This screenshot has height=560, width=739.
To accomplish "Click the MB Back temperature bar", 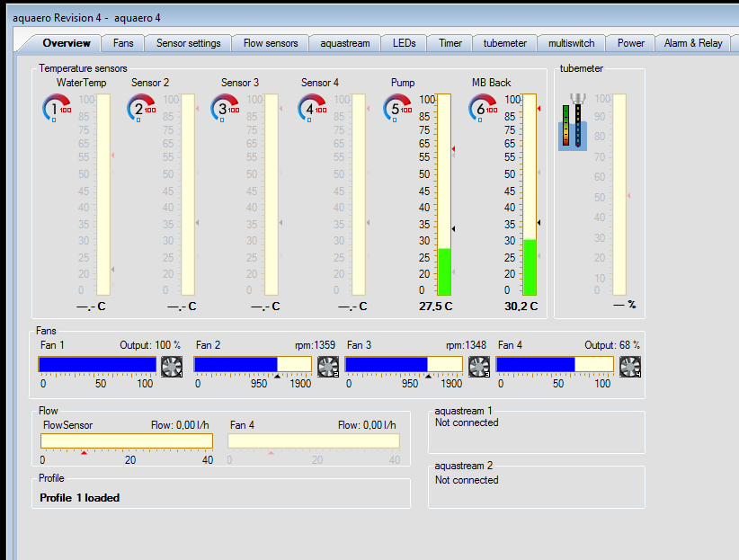I will [530, 195].
